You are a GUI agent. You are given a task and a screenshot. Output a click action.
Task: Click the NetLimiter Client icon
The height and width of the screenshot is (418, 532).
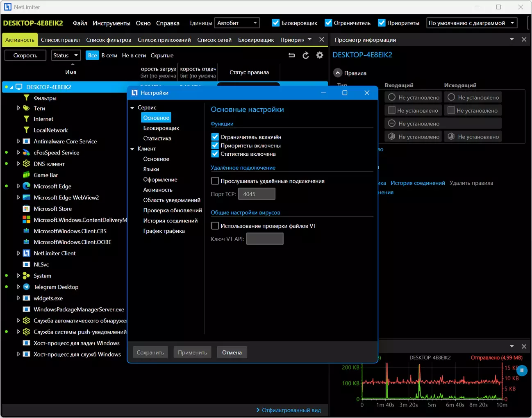[27, 253]
